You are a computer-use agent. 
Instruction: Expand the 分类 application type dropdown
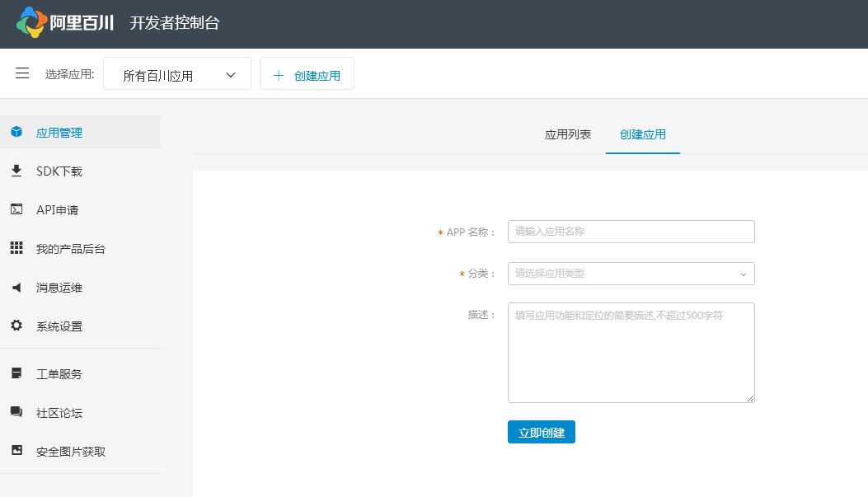pos(631,274)
